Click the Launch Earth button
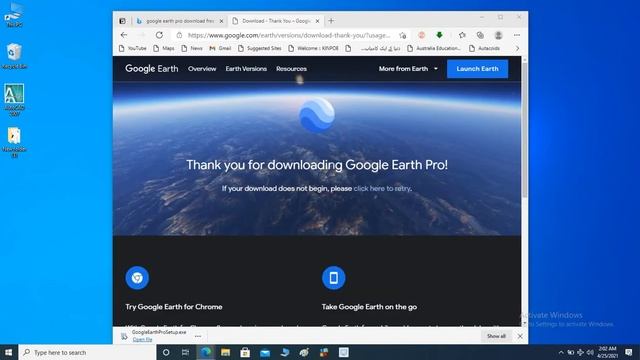 (x=478, y=69)
